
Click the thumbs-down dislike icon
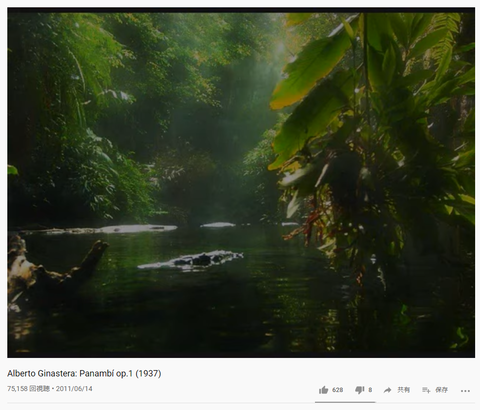point(360,390)
